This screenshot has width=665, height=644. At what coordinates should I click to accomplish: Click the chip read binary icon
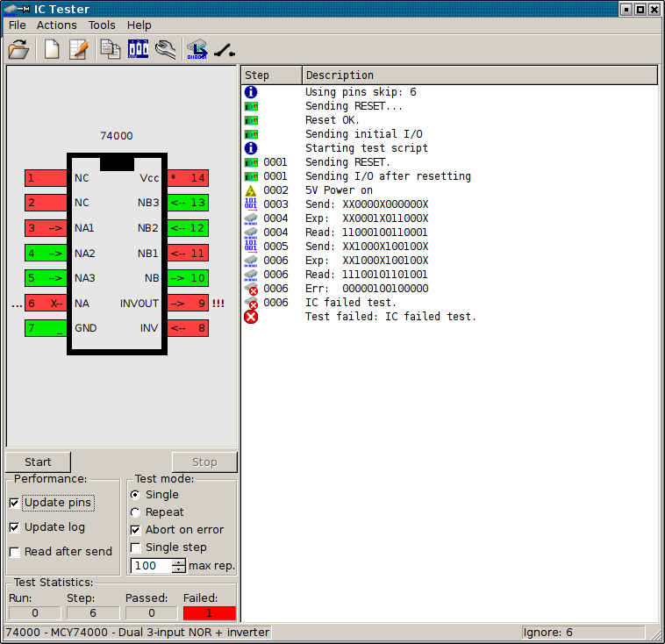197,50
